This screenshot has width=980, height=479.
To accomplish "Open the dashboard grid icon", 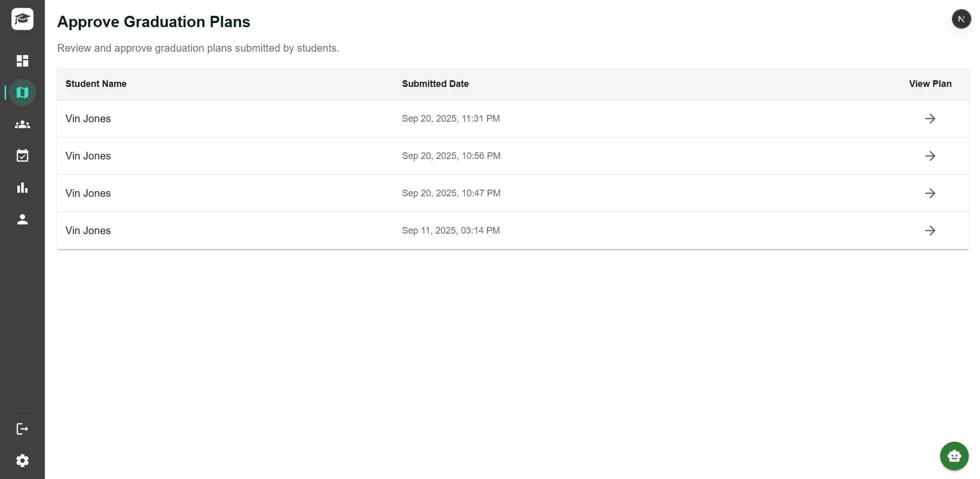I will click(x=22, y=61).
